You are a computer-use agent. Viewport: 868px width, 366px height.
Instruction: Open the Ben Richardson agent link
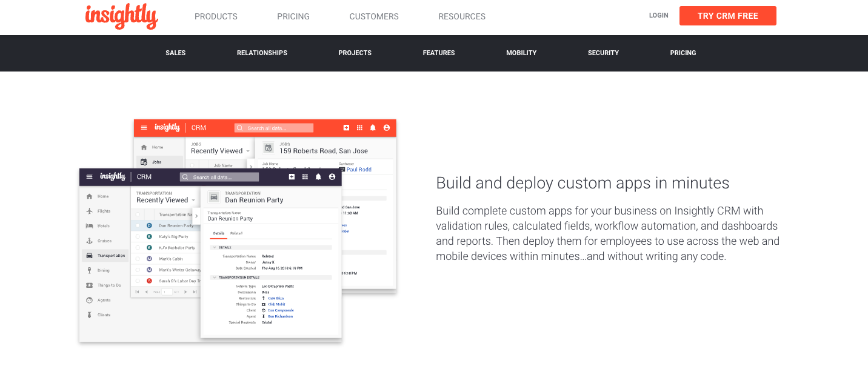281,316
